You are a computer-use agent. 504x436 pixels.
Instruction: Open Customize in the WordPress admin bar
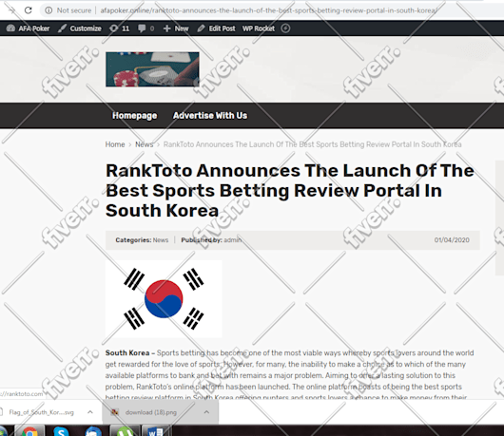(x=80, y=28)
